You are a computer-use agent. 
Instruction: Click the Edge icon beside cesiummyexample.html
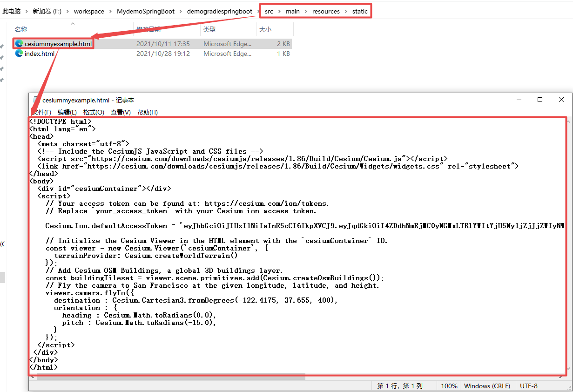(19, 44)
